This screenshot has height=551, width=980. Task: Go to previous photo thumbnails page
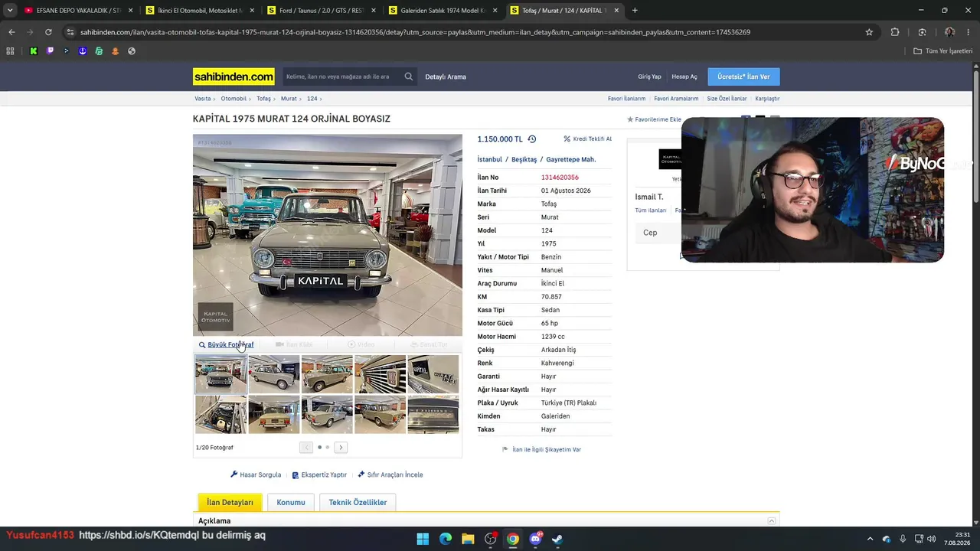pyautogui.click(x=306, y=448)
